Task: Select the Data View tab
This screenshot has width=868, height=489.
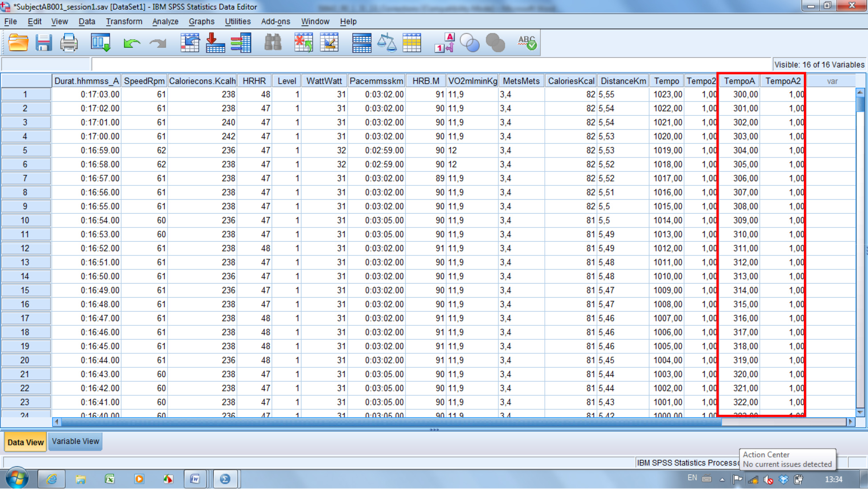Action: pos(25,442)
